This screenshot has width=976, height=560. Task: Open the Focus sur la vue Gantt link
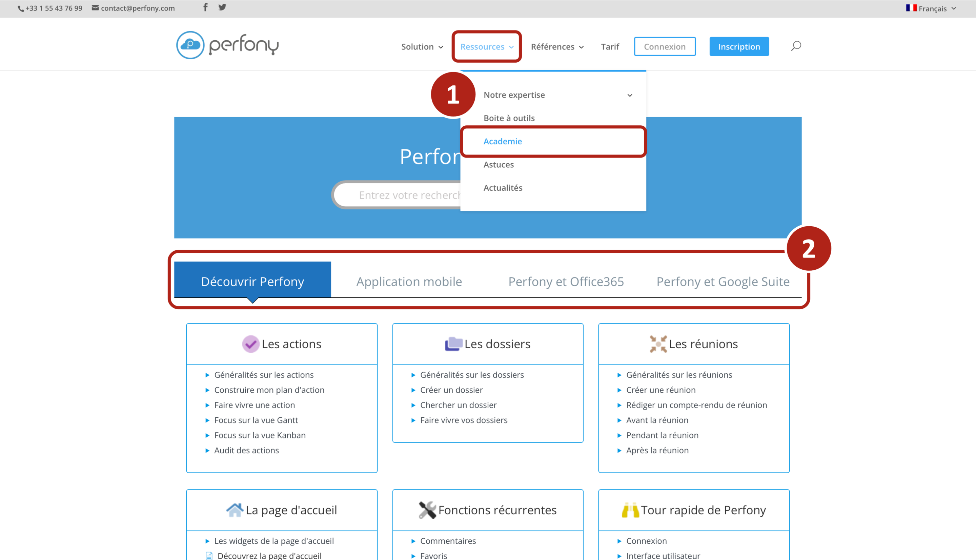tap(256, 420)
